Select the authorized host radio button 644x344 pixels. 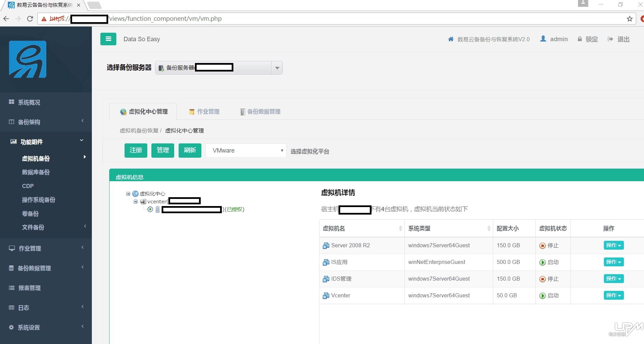click(150, 209)
